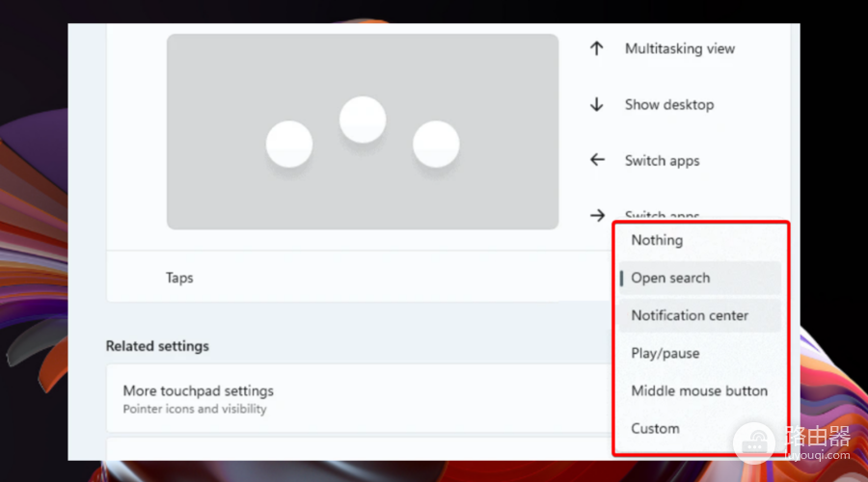Click the Show desktop gesture label
Screen dimensions: 868x482
click(669, 104)
